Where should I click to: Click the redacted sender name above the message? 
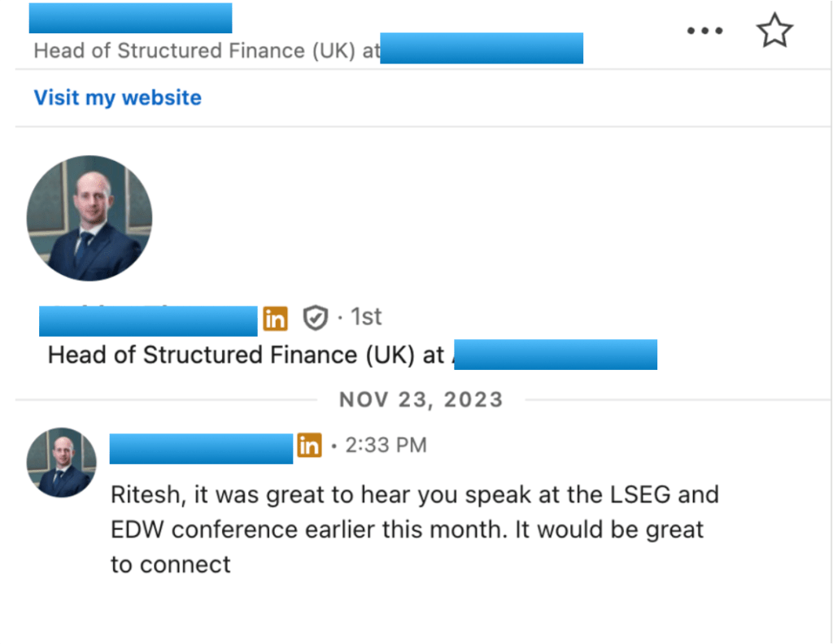coord(201,448)
